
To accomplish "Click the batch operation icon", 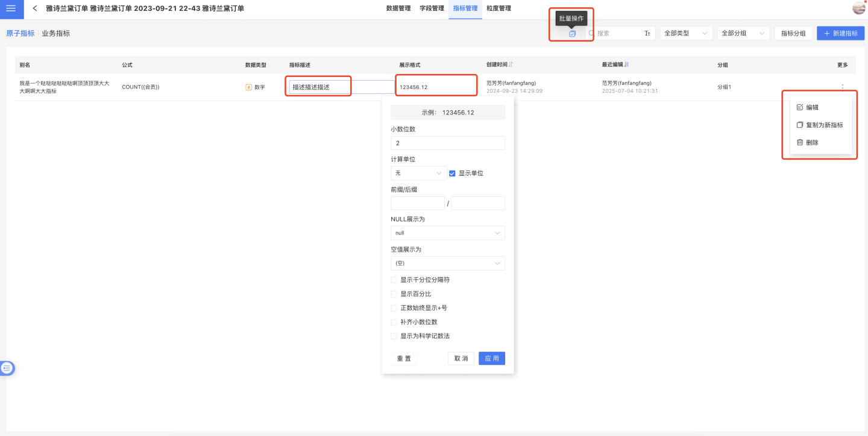I will click(572, 34).
